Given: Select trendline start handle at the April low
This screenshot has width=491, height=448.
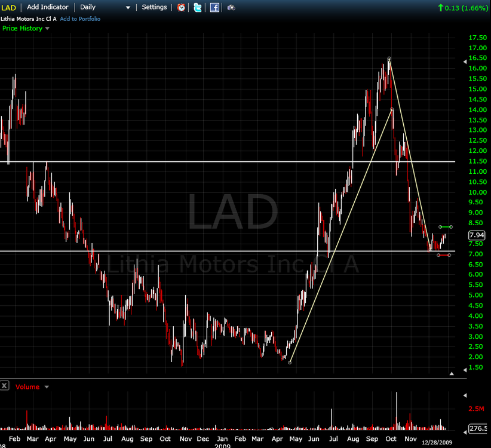Looking at the screenshot, I should [290, 363].
